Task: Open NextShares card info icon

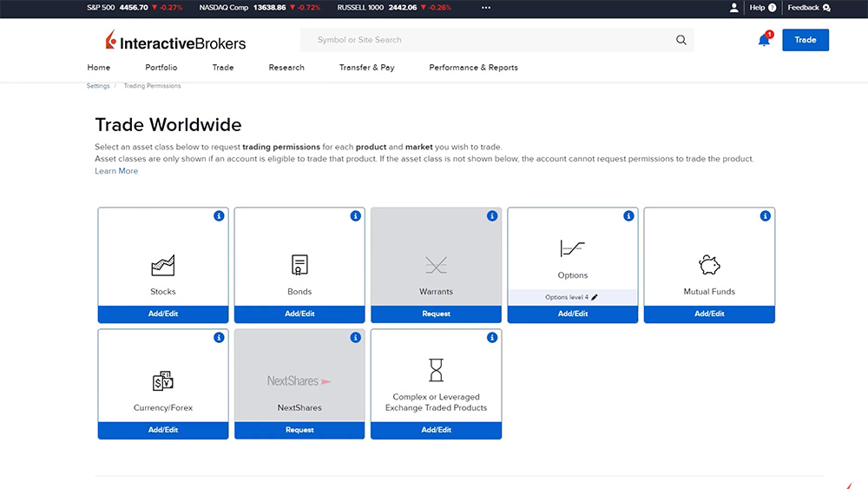Action: click(355, 337)
